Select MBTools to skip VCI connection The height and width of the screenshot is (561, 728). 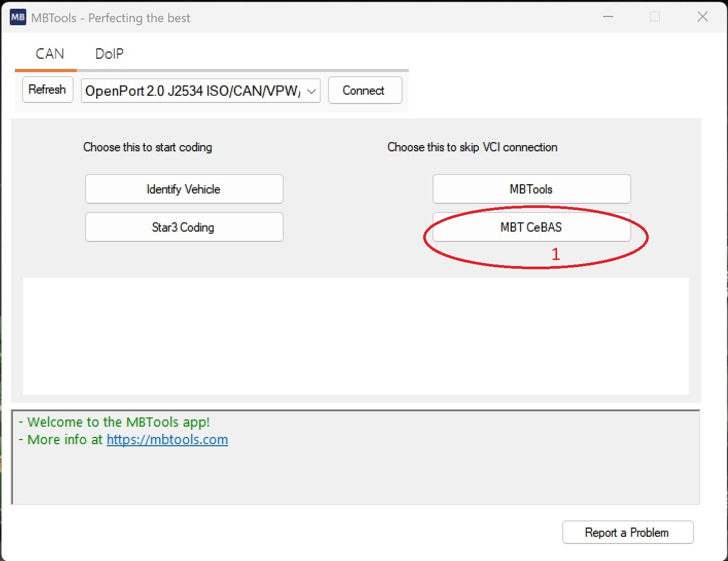tap(531, 189)
